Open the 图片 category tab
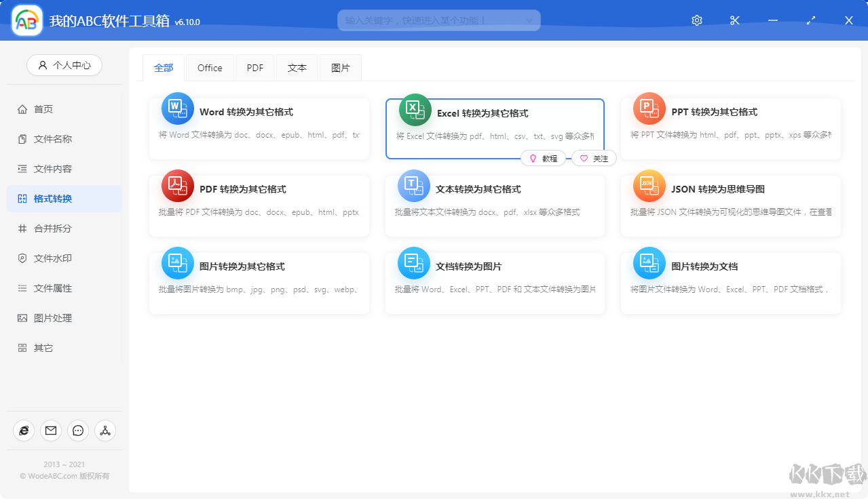The image size is (868, 499). point(340,68)
